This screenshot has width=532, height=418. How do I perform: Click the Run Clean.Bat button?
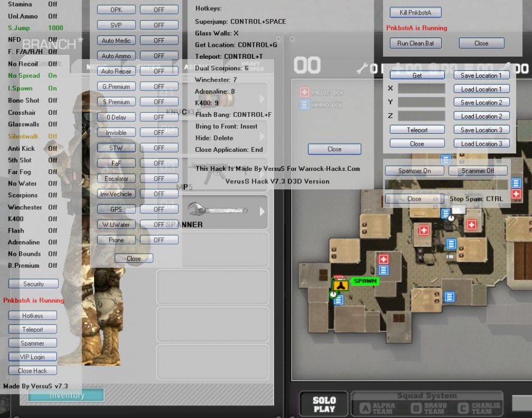(416, 43)
